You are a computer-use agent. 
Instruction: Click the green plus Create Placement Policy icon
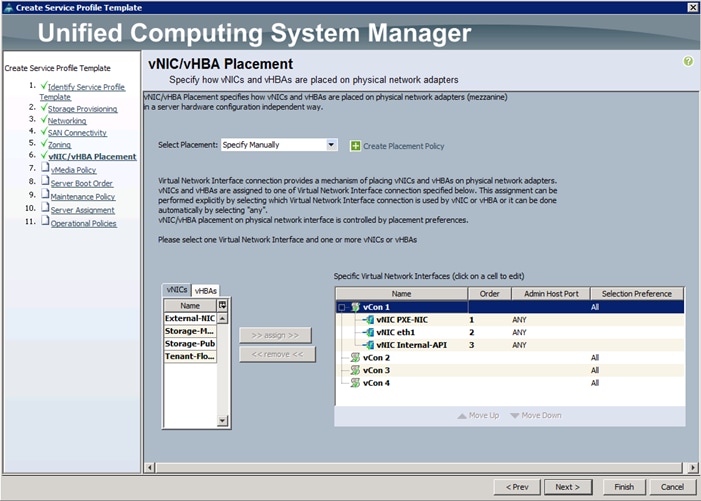click(355, 146)
